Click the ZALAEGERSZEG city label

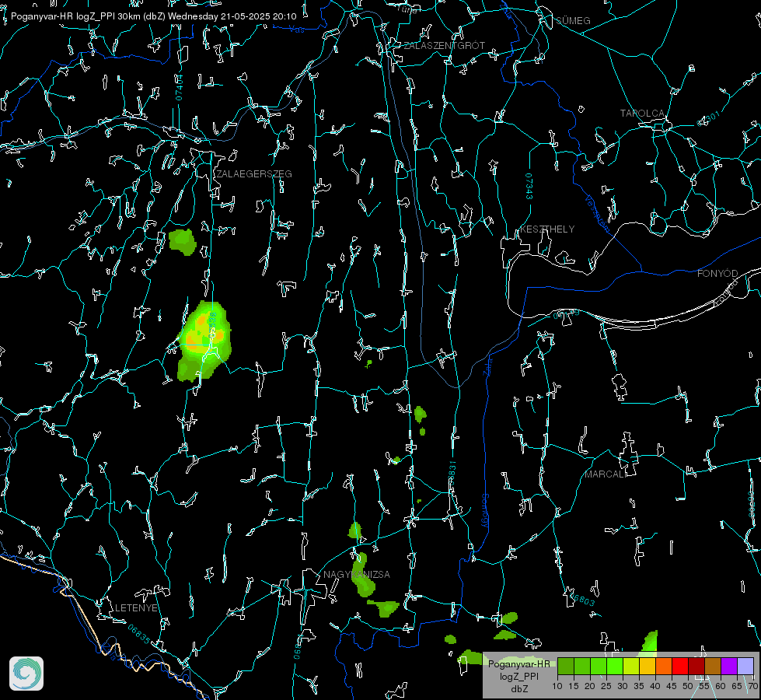click(x=254, y=174)
